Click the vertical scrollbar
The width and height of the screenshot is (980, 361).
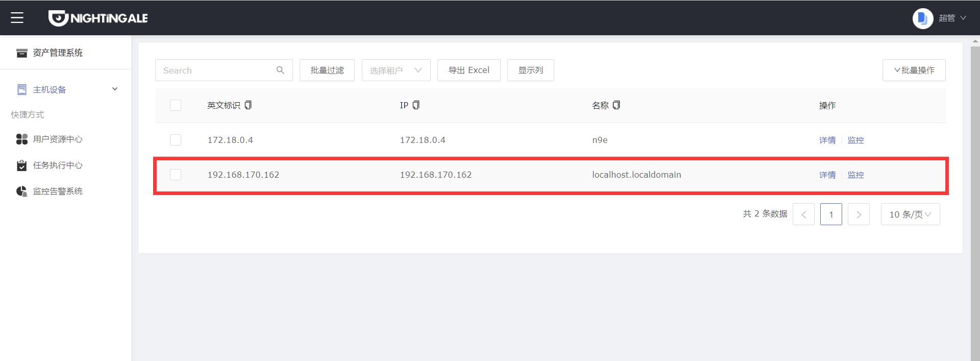coord(975,204)
